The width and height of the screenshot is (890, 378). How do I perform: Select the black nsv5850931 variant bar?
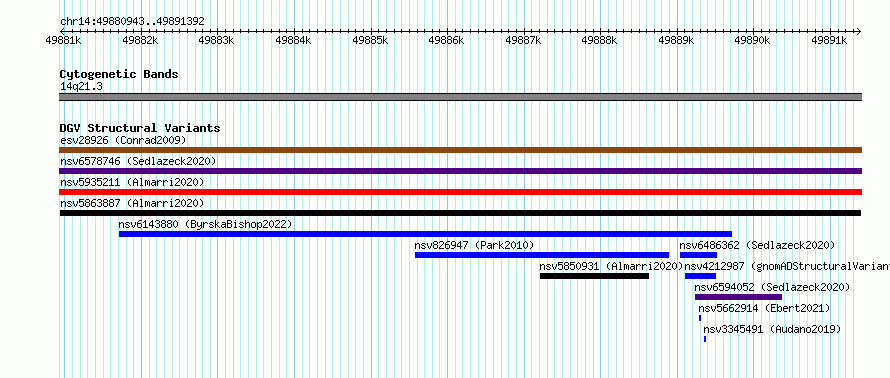594,276
